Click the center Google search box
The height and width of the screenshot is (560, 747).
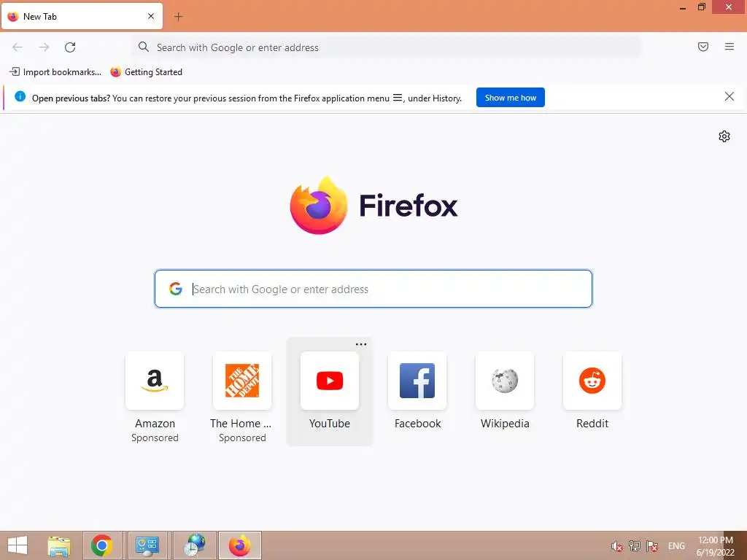[x=373, y=289]
